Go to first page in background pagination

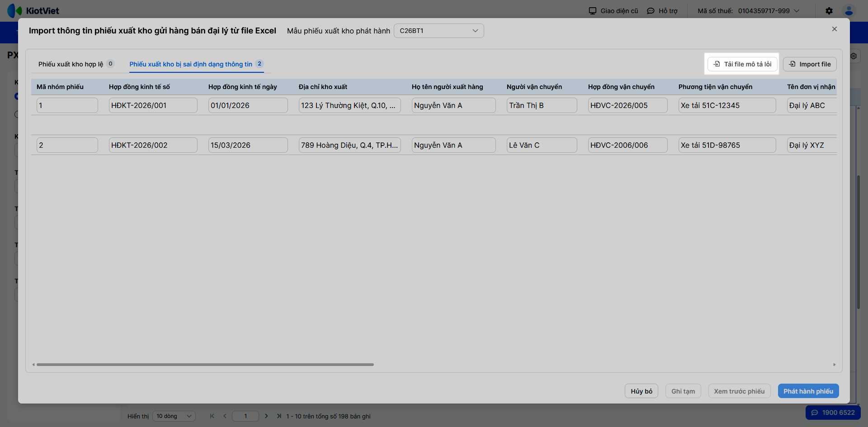coord(212,416)
